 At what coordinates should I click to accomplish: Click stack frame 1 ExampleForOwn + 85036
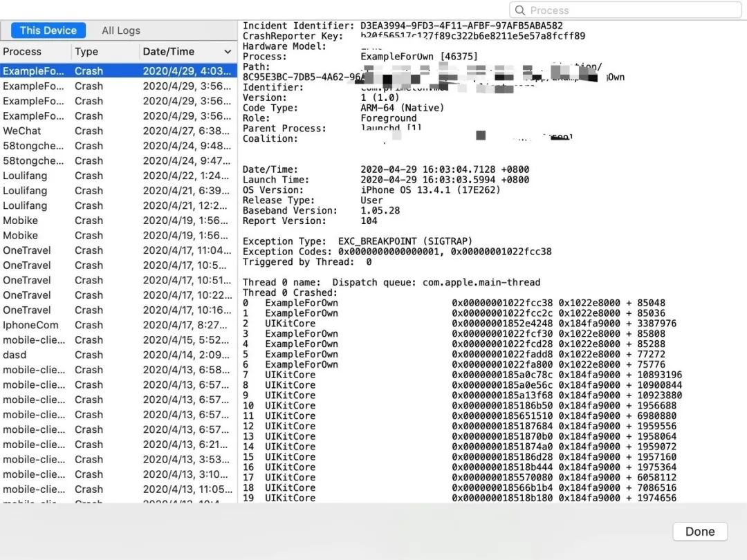coord(454,313)
